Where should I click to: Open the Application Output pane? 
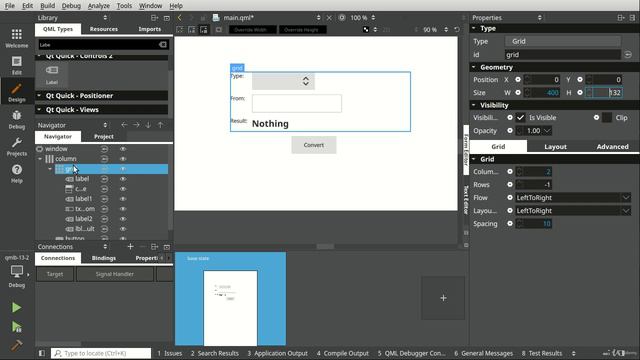tap(278, 353)
